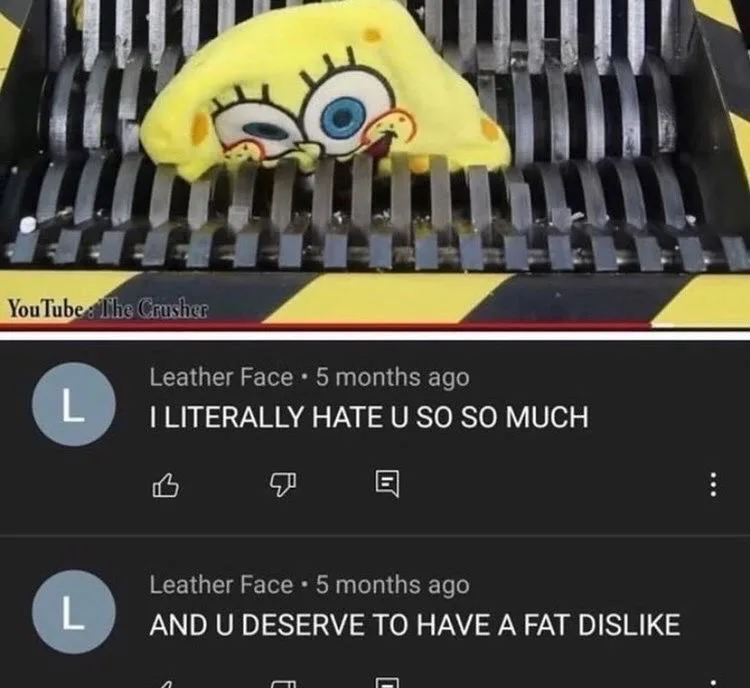The width and height of the screenshot is (750, 688).
Task: Open second Leather Face profile avatar
Action: point(74,612)
